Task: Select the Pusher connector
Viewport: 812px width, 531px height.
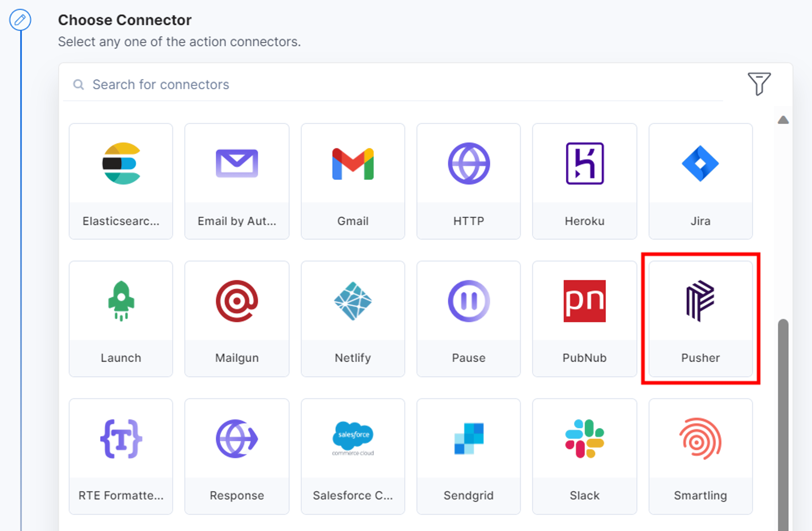Action: point(700,319)
